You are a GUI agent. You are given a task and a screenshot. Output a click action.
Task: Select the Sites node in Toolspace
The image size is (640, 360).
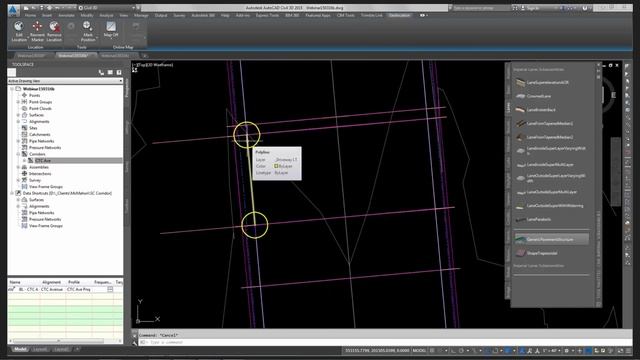pyautogui.click(x=33, y=128)
